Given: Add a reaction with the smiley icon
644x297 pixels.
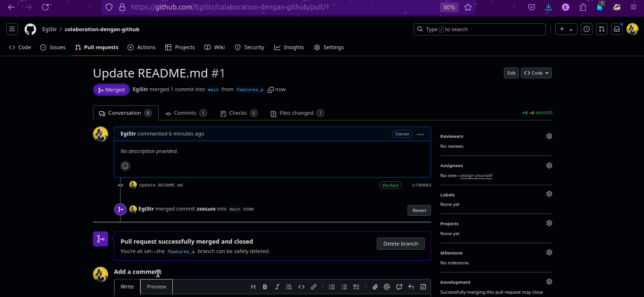Looking at the screenshot, I should click(x=125, y=166).
